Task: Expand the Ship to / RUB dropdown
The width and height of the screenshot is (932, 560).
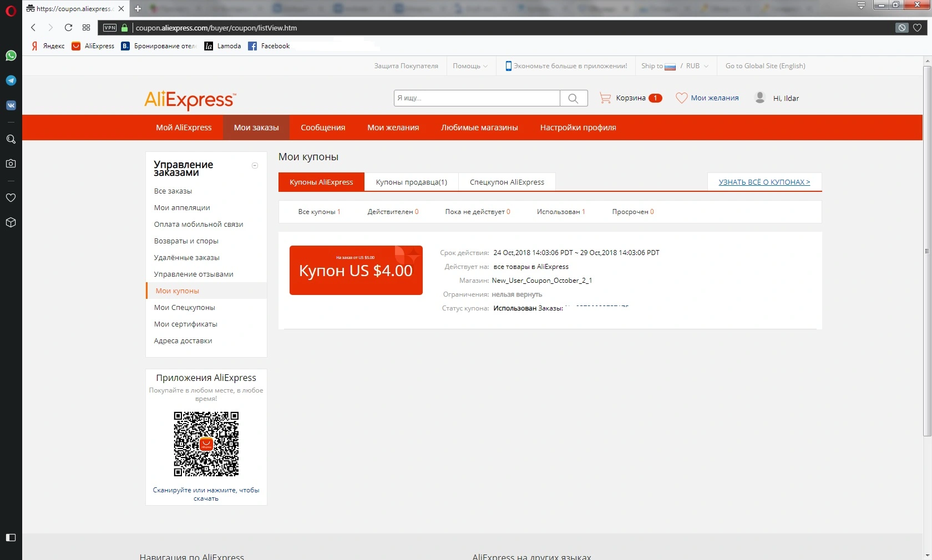Action: pos(675,66)
